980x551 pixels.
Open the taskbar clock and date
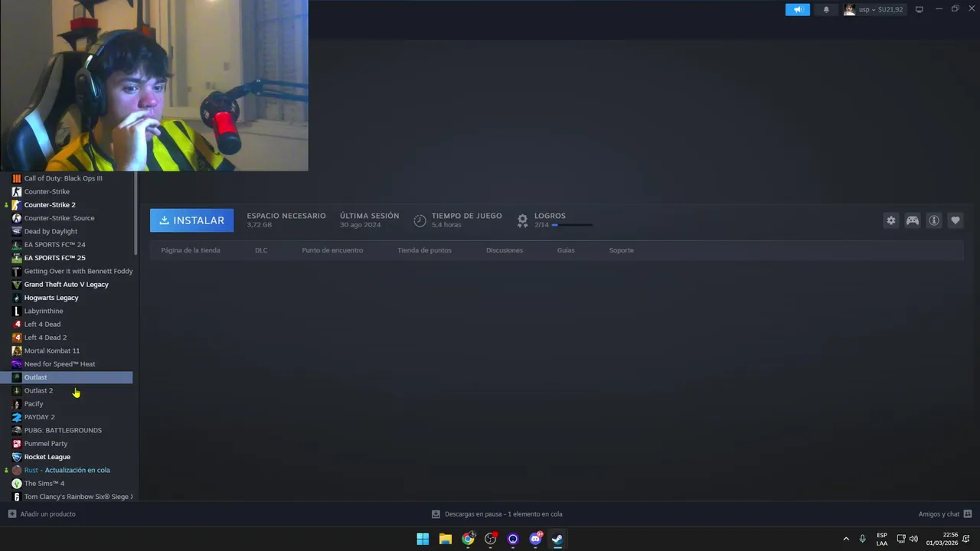pos(942,539)
